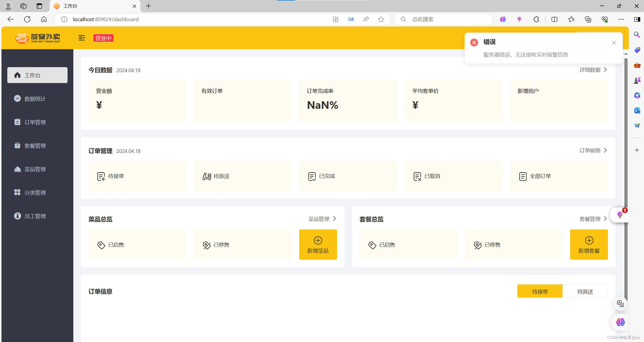644x342 pixels.
Task: Open the 全部订单 all orders card
Action: [x=559, y=176]
